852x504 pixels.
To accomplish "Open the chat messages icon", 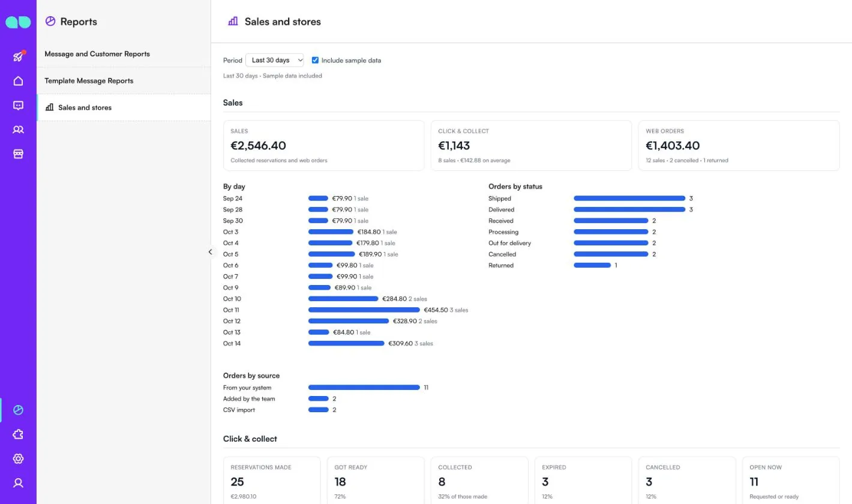I will (18, 106).
